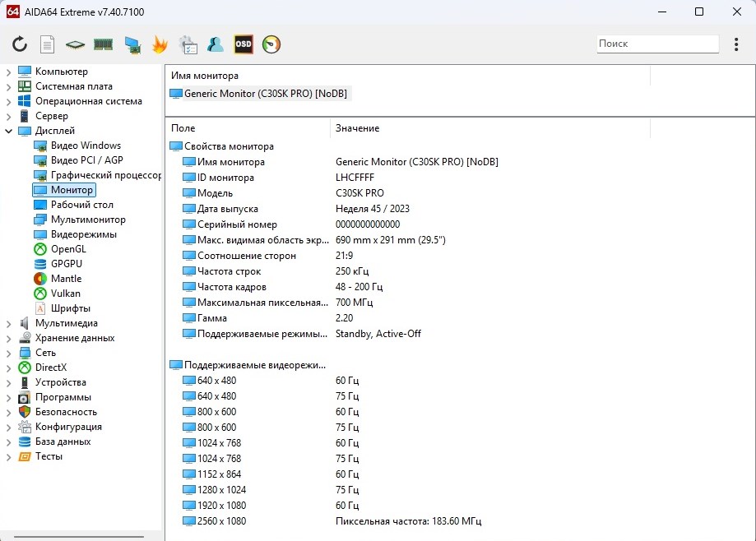
Task: Select the OpenGL tree item
Action: click(x=67, y=249)
